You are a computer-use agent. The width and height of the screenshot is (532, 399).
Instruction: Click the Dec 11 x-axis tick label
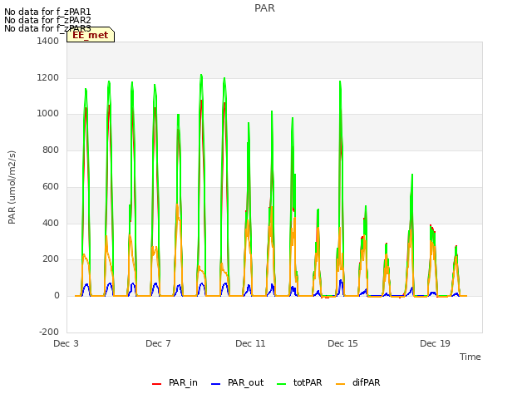click(x=250, y=343)
